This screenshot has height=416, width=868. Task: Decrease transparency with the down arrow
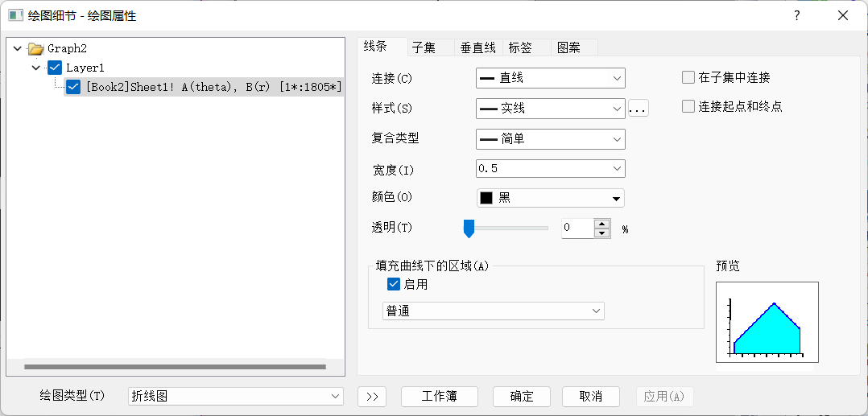coord(601,233)
